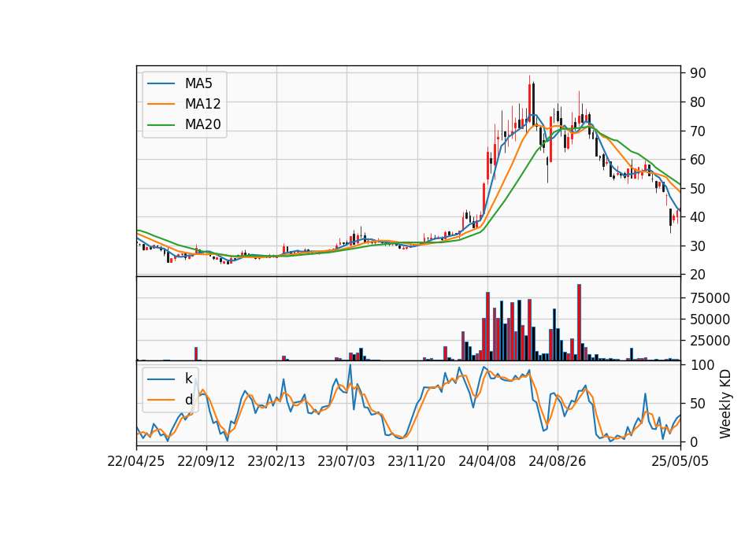Image resolution: width=756 pixels, height=543 pixels.
Task: Click the blue k legend line sample
Action: point(161,379)
